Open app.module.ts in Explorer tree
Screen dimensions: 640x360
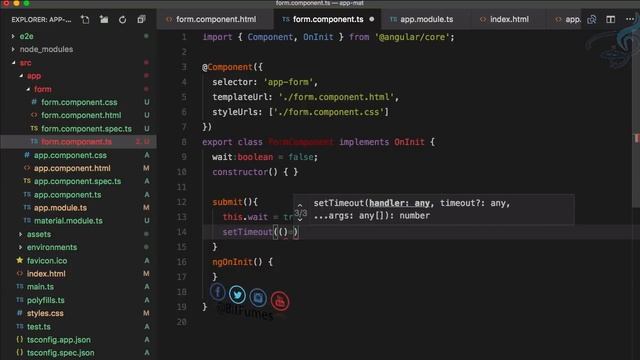(x=60, y=208)
